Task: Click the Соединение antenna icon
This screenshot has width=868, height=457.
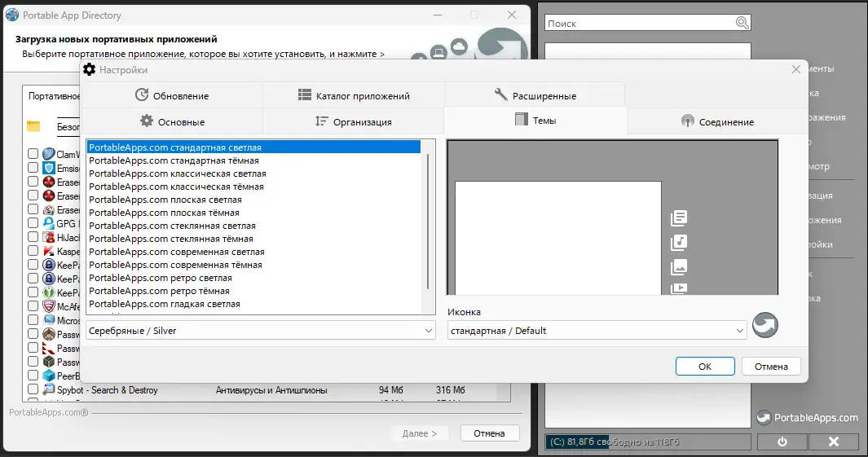Action: pos(688,121)
